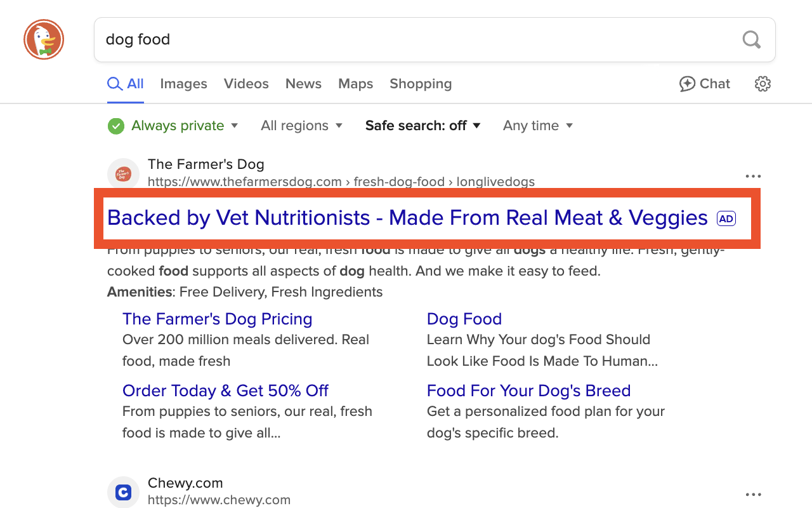The height and width of the screenshot is (508, 812).
Task: Open the three-dot menu for Farmer's Dog
Action: tap(753, 176)
